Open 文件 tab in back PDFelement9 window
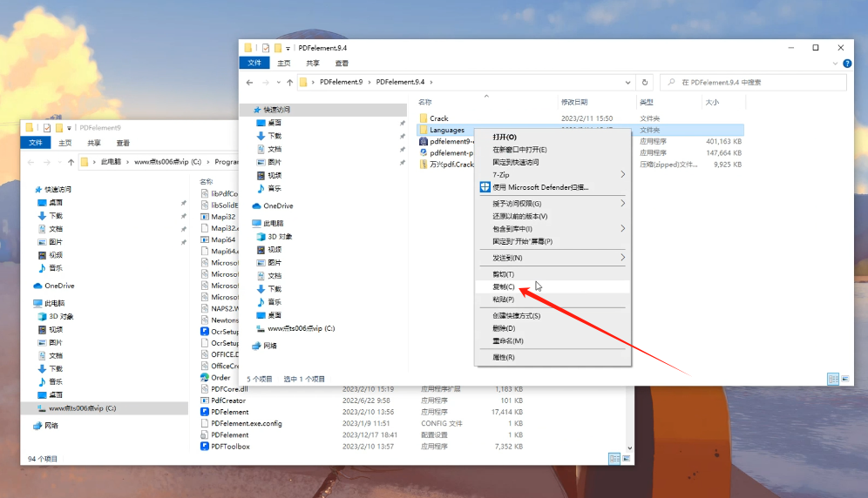 tap(36, 143)
